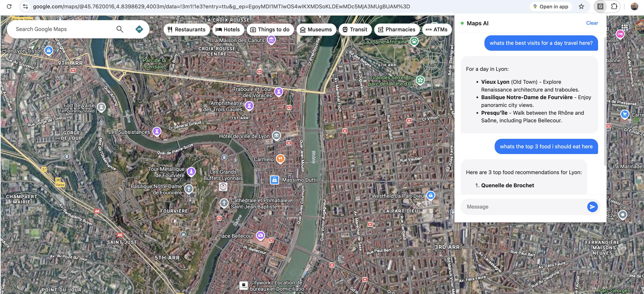Bookmark this page with the star icon

[x=581, y=6]
